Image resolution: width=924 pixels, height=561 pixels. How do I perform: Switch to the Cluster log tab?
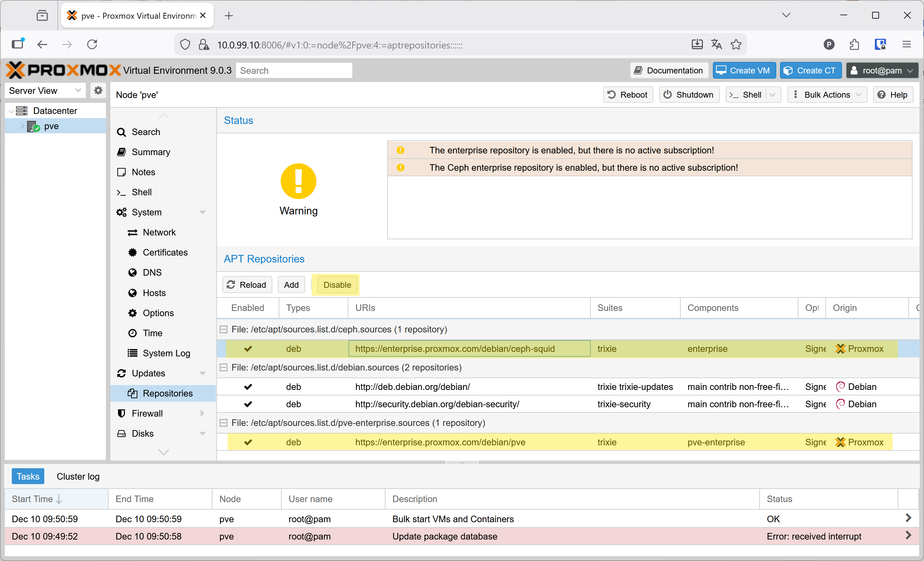[x=78, y=476]
